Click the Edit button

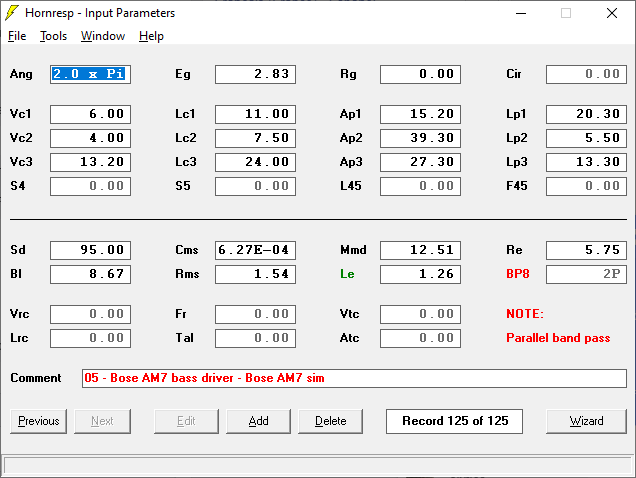point(186,421)
